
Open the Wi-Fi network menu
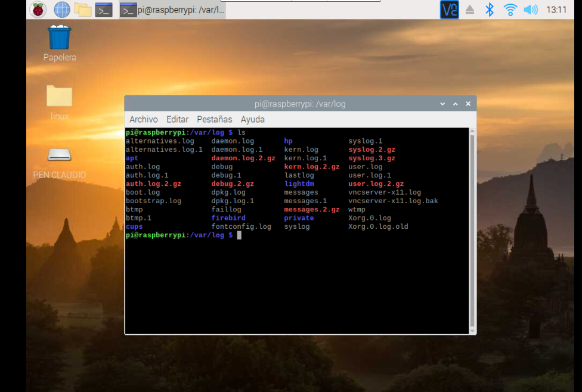[x=510, y=10]
